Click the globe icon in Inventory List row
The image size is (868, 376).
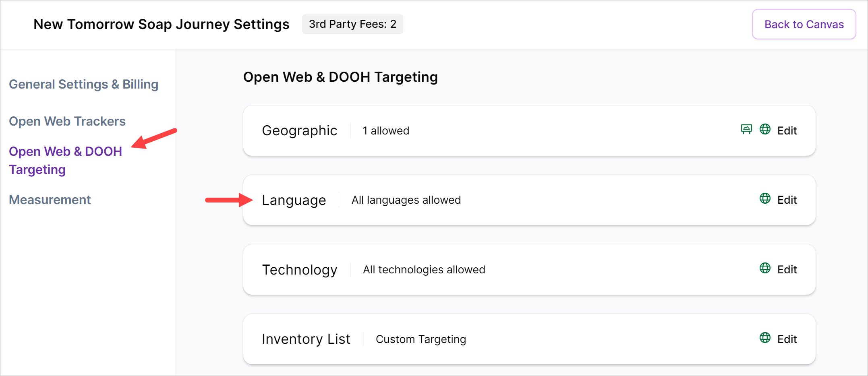[x=765, y=338]
